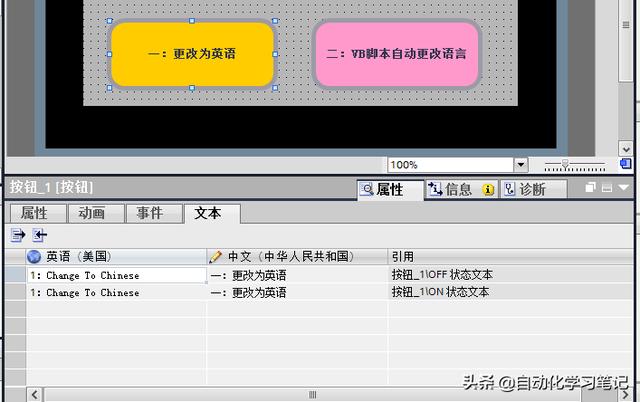Click the canvas vertical scrollbar thumb
This screenshot has height=402, width=640.
[625, 41]
